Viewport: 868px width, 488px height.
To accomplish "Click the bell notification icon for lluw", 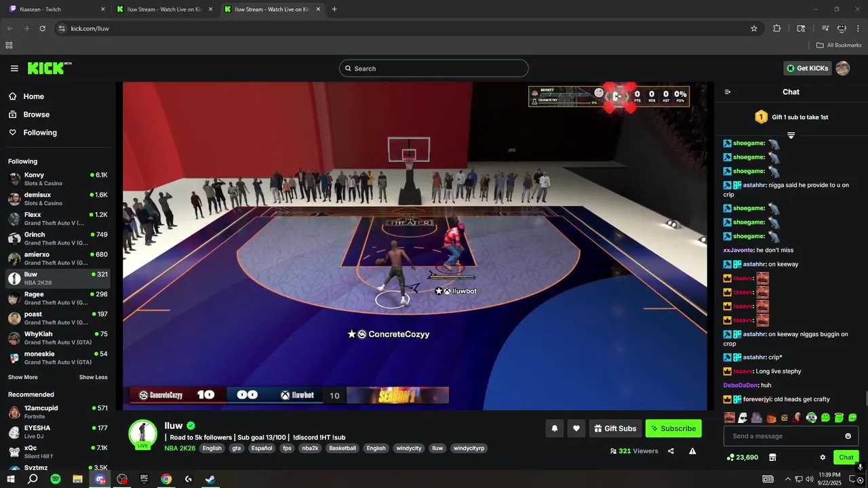I will [x=555, y=428].
